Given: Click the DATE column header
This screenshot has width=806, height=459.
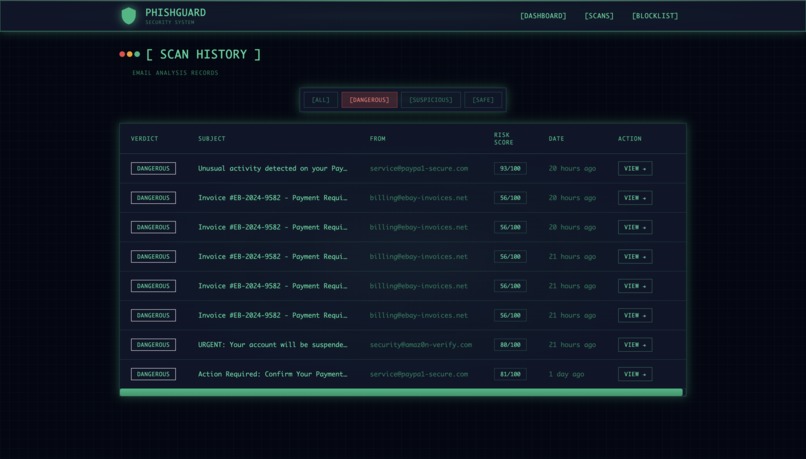Looking at the screenshot, I should (x=556, y=139).
